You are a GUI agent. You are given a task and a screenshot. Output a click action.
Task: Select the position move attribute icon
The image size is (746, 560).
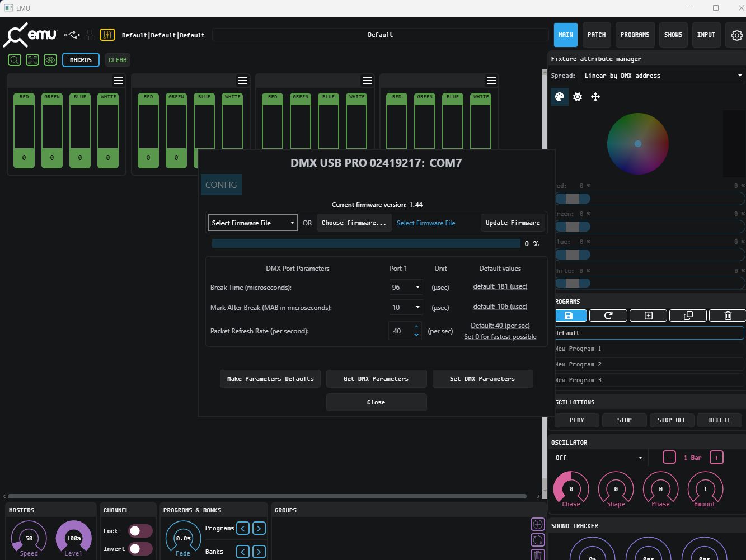coord(595,97)
